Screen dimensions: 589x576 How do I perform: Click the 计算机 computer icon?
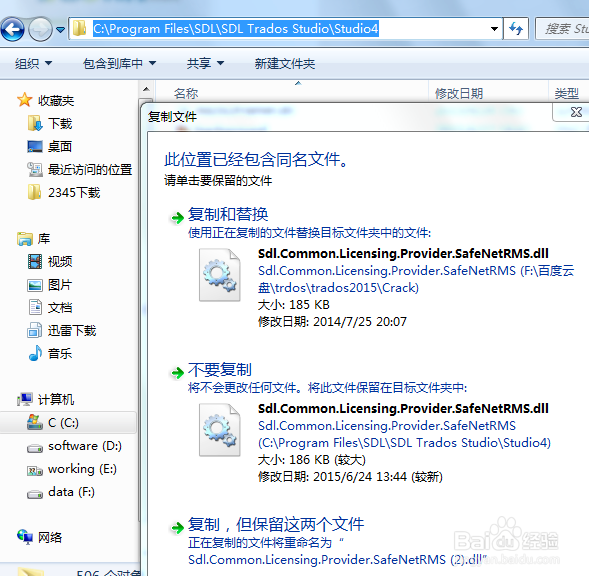(24, 399)
